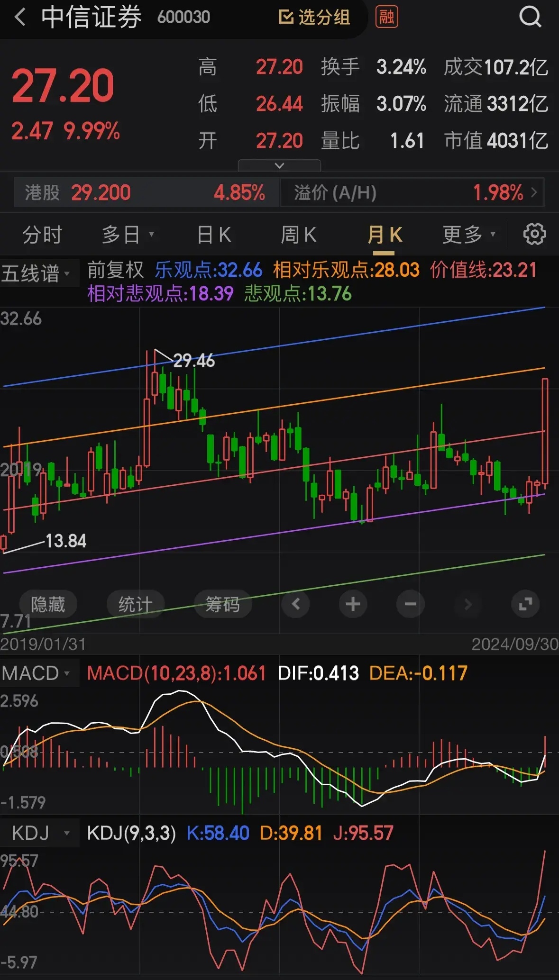The height and width of the screenshot is (980, 559).
Task: Zoom out chart with minus button
Action: (x=410, y=604)
